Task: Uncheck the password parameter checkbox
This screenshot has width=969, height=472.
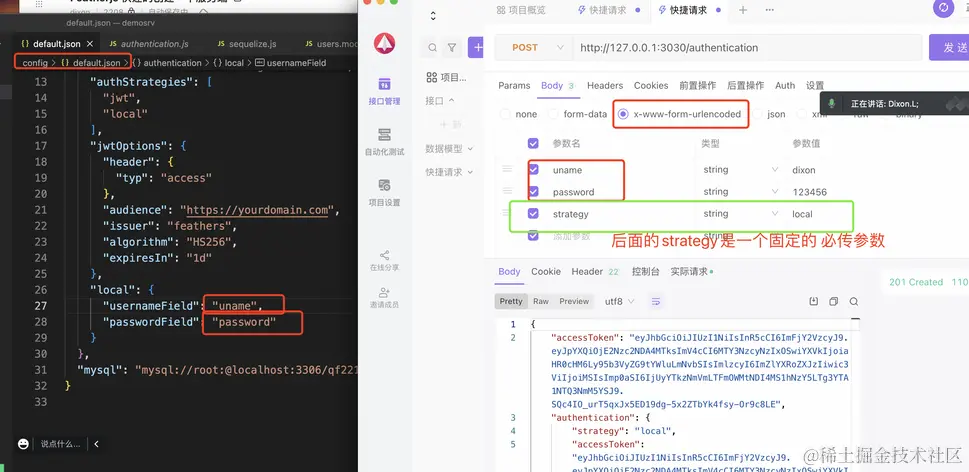Action: point(533,192)
